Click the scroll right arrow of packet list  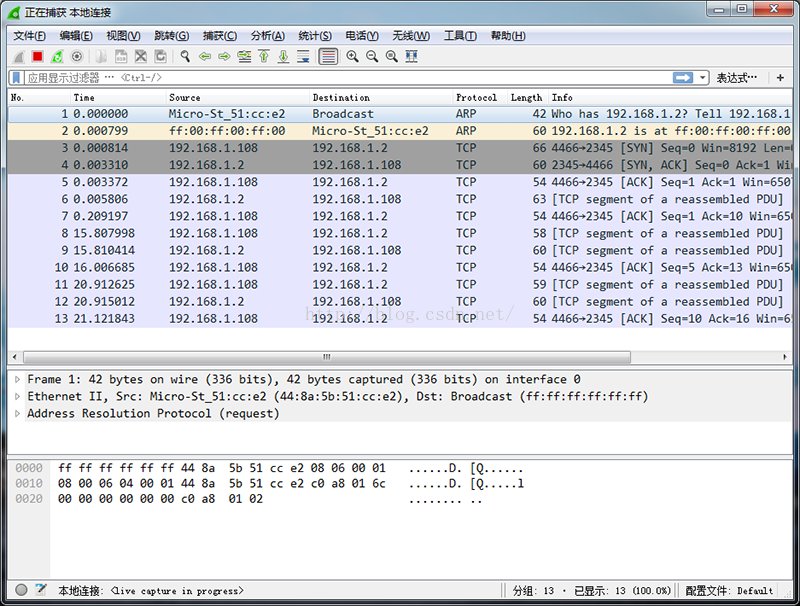[x=785, y=357]
